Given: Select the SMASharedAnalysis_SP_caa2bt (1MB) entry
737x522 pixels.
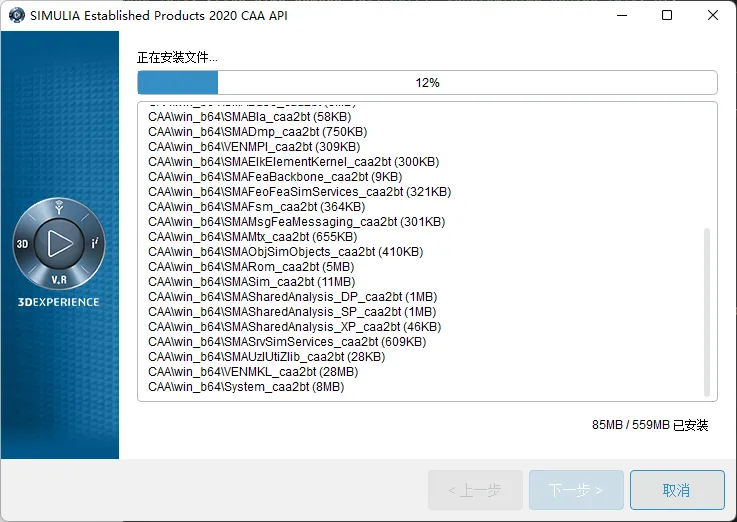Looking at the screenshot, I should (292, 312).
